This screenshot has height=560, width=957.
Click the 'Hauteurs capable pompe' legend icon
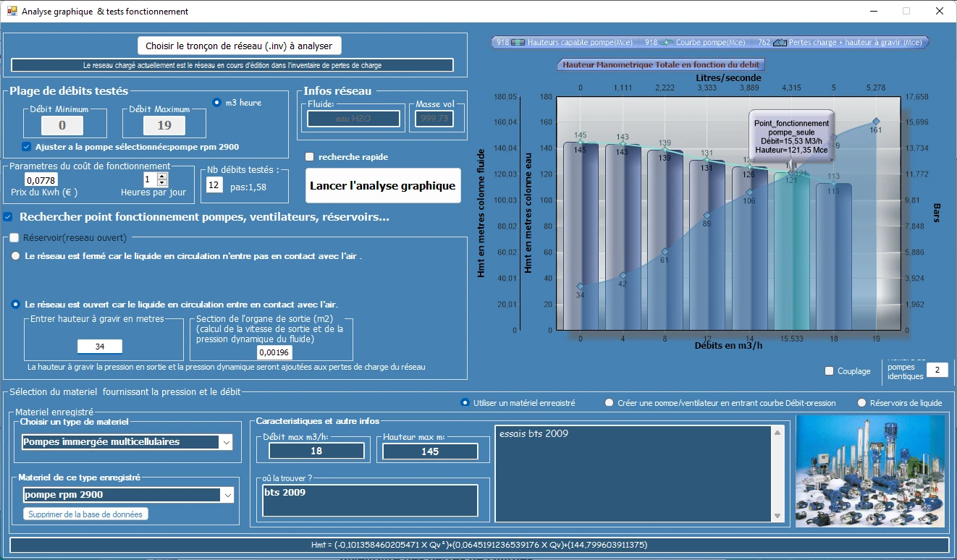518,43
